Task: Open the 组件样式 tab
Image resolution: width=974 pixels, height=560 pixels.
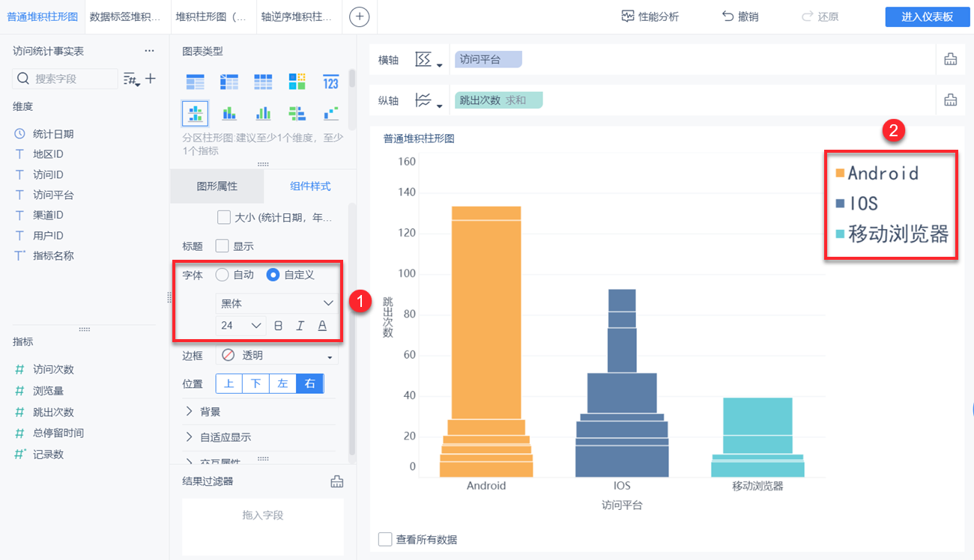Action: (x=310, y=186)
